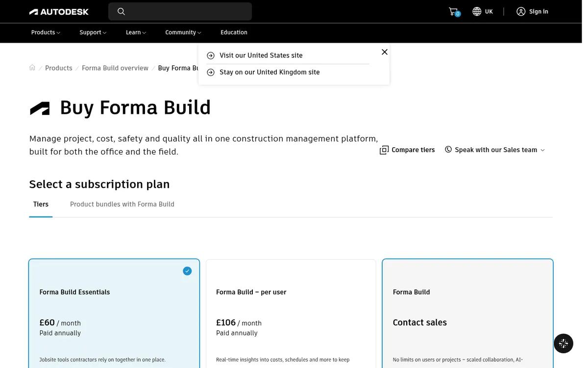Open the floating assistant sparkle button
Screen dimensions: 588x368
tap(563, 343)
